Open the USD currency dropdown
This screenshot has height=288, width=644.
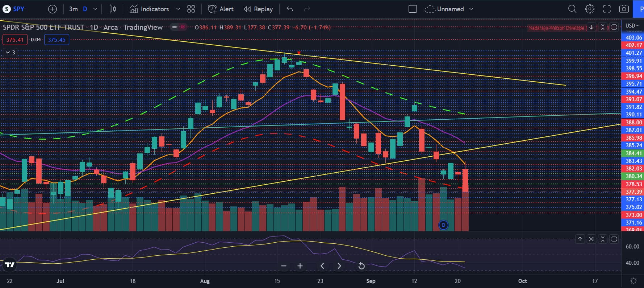click(x=632, y=26)
